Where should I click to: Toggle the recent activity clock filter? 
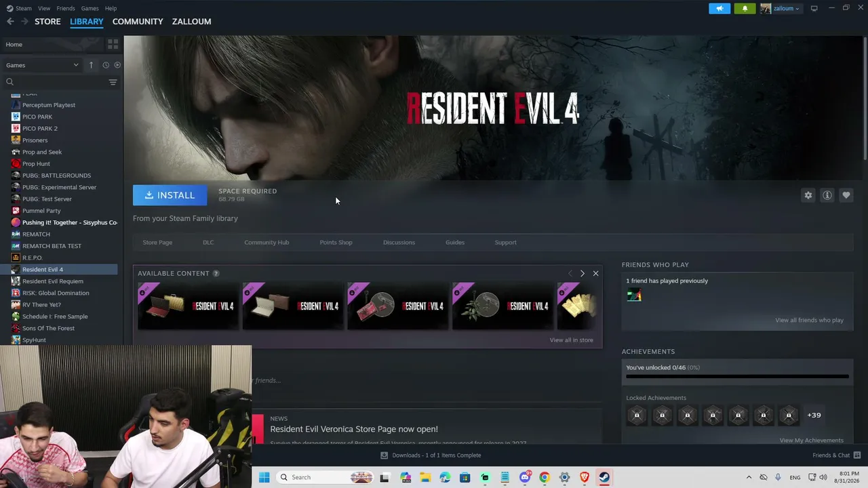point(106,65)
